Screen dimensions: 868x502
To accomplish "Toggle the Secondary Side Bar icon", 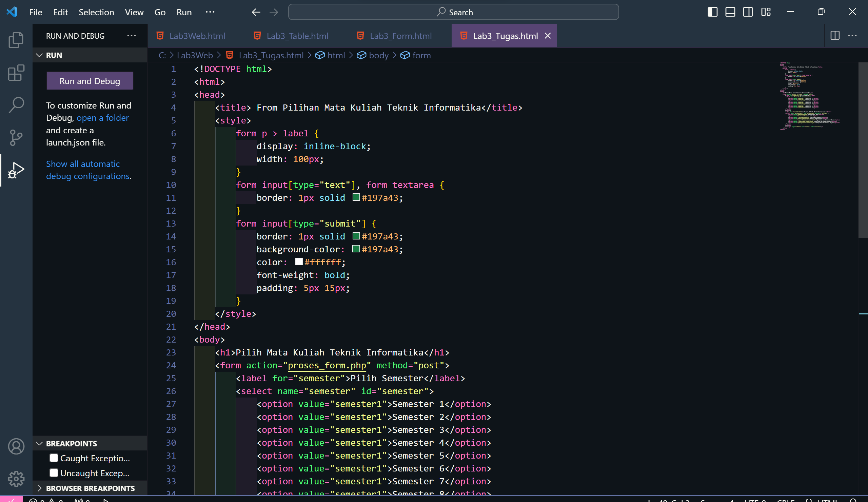I will point(748,12).
